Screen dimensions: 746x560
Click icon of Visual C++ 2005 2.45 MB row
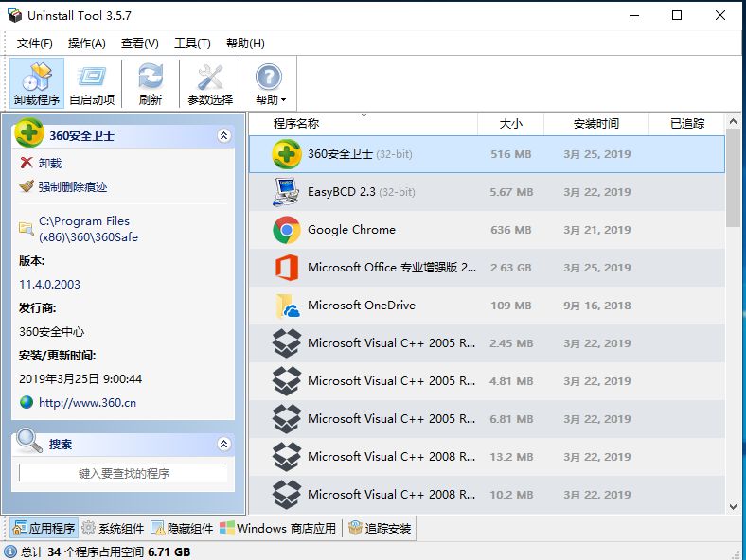point(286,343)
